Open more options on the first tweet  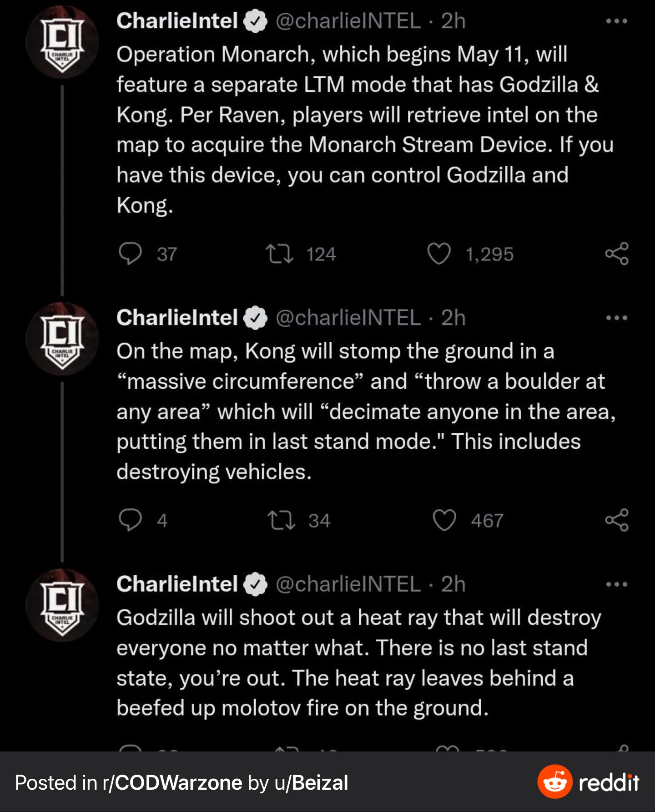[617, 21]
